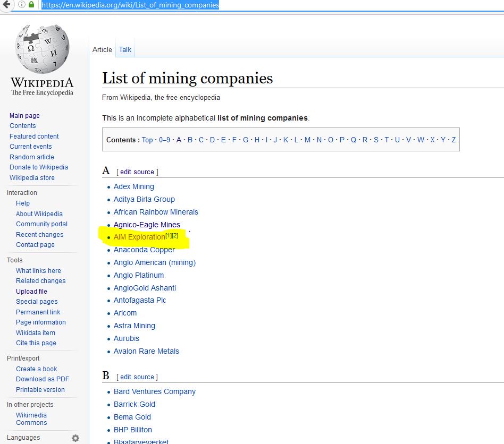Open Avalon Rare Metals link
The width and height of the screenshot is (504, 444).
[x=146, y=351]
